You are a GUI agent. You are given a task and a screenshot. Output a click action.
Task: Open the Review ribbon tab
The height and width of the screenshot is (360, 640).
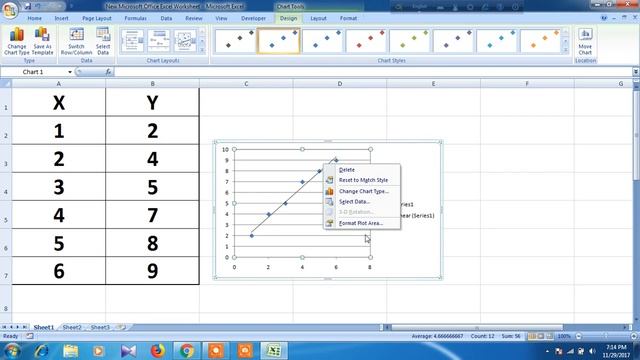tap(193, 18)
